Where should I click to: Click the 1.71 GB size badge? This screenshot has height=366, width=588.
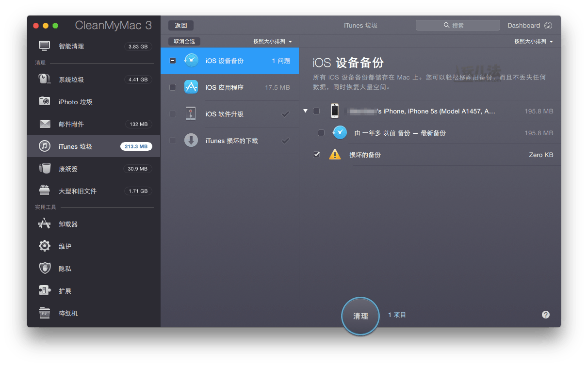138,191
